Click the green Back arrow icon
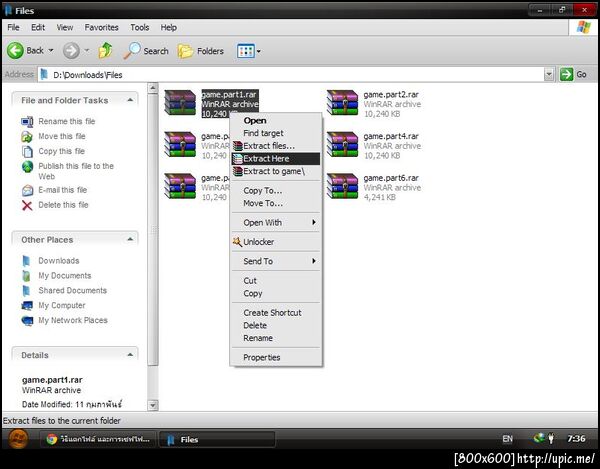Screen dimensions: 600x469 (x=15, y=50)
